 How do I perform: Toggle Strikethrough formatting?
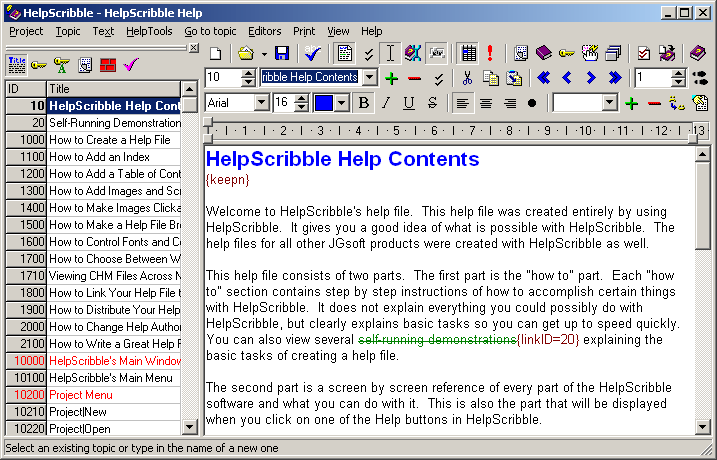432,103
